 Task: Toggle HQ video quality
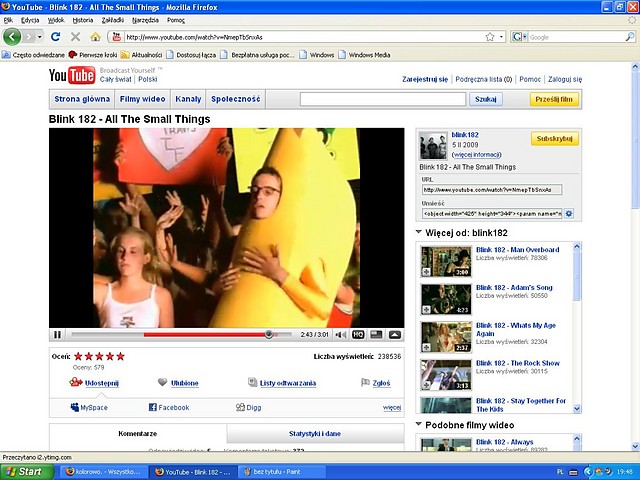(x=358, y=335)
